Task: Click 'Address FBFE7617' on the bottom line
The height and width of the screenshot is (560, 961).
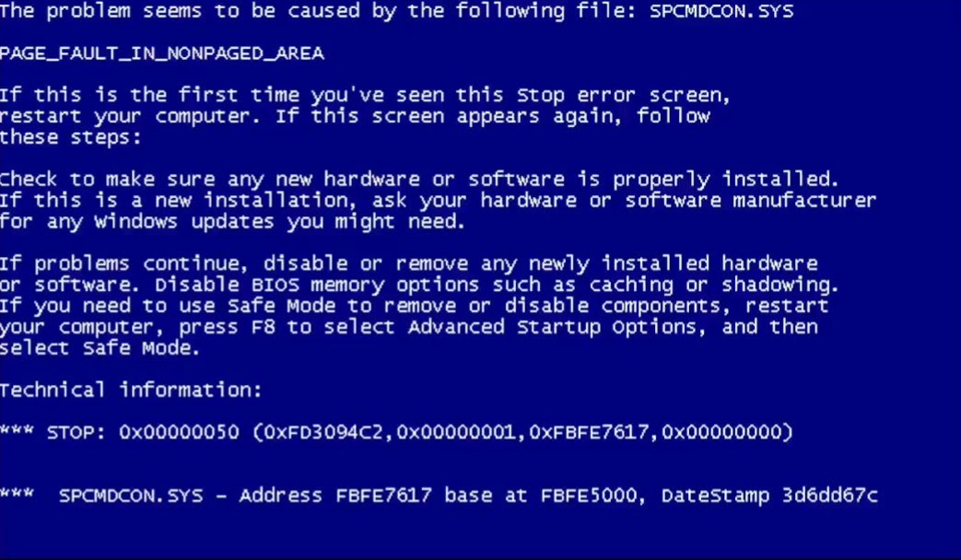Action: (335, 495)
